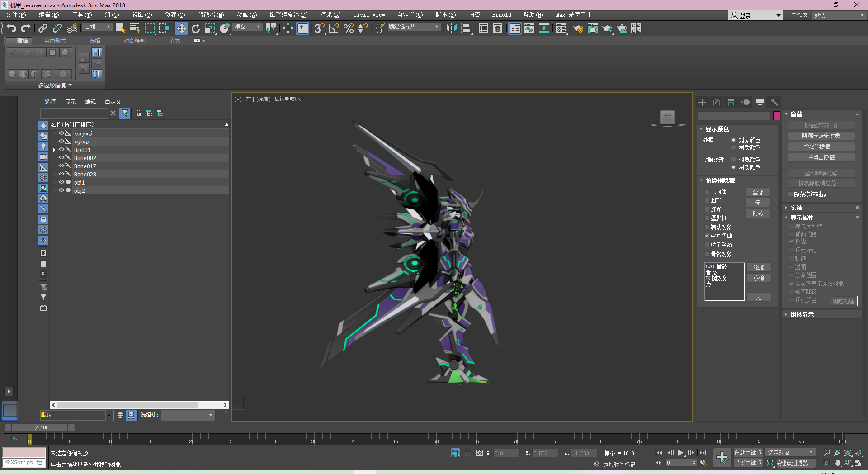Toggle the Angle Snap icon
The image size is (868, 474).
point(334,28)
